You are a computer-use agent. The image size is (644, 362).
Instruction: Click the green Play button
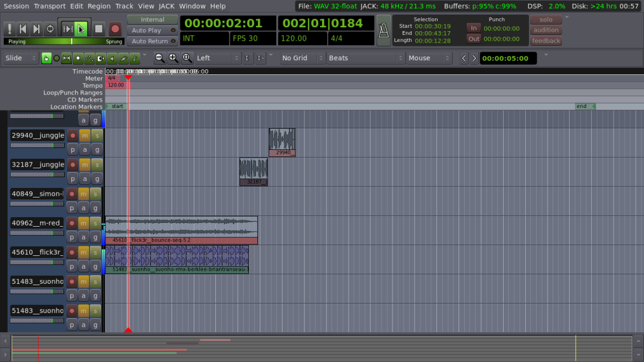(x=81, y=29)
